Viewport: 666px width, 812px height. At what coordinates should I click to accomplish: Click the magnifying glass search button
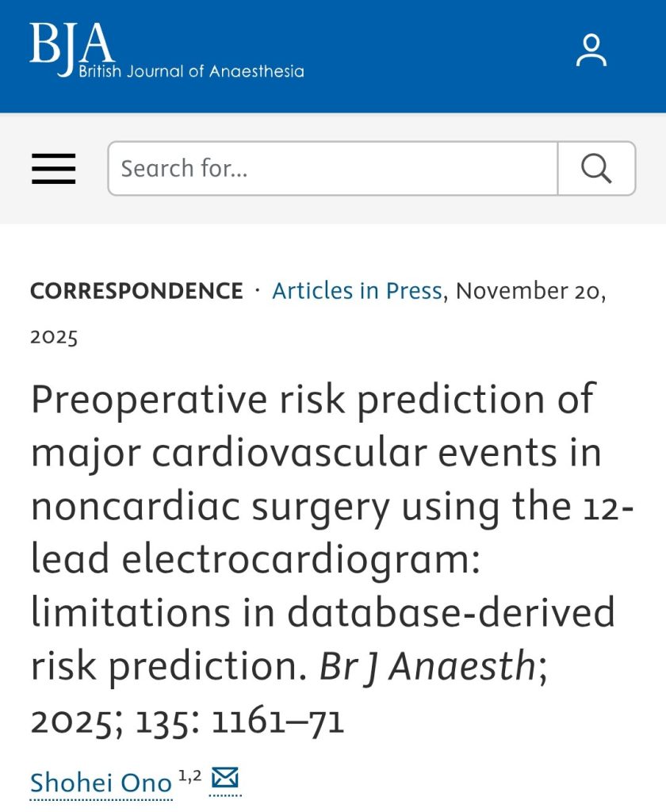coord(596,168)
